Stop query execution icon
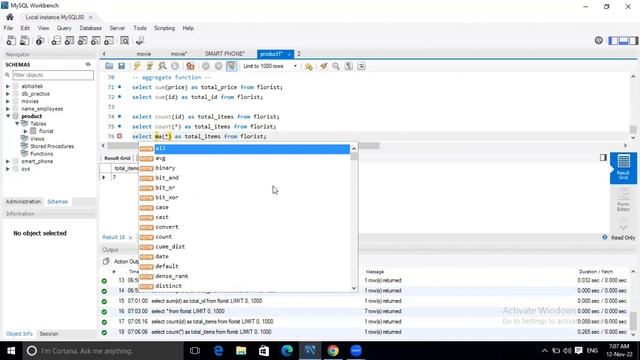 point(175,66)
